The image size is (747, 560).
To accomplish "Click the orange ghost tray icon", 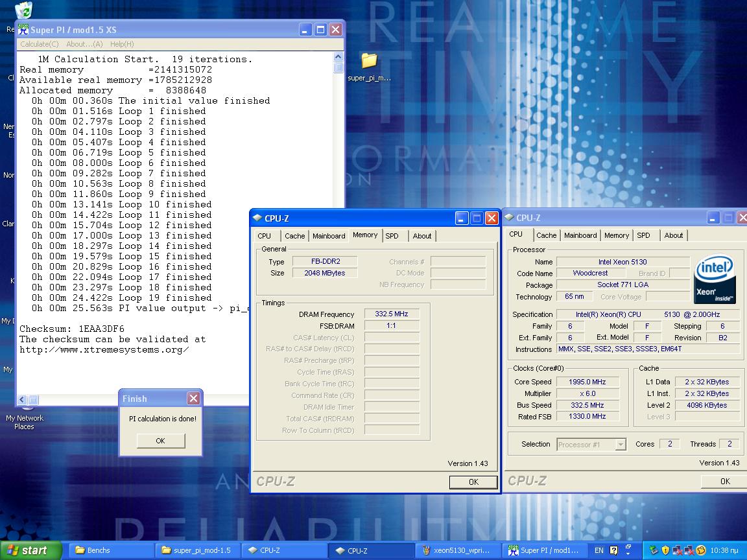I will point(701,550).
